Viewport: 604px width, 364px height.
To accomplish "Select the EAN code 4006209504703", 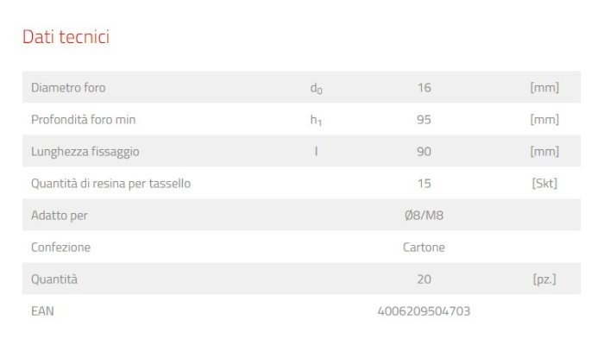I will pos(424,311).
